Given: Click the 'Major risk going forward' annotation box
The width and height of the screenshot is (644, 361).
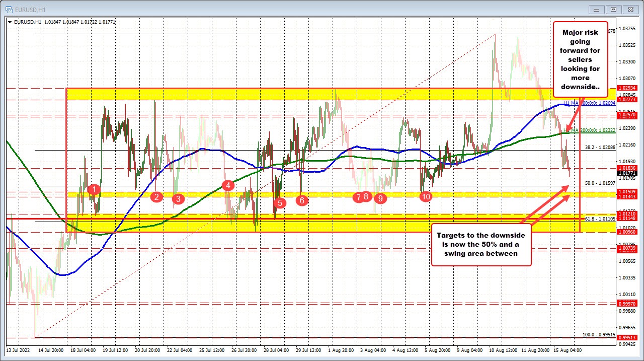Looking at the screenshot, I should [580, 59].
